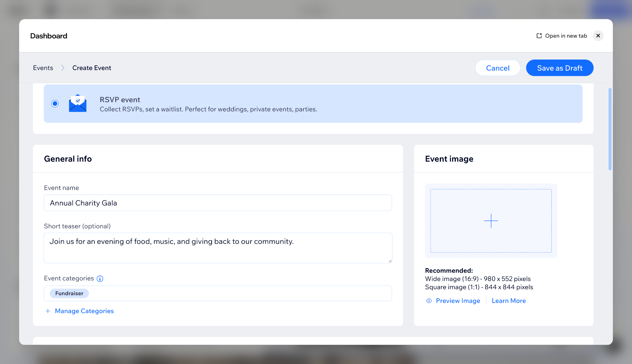
Task: Click the RSVP envelope icon
Action: 78,103
